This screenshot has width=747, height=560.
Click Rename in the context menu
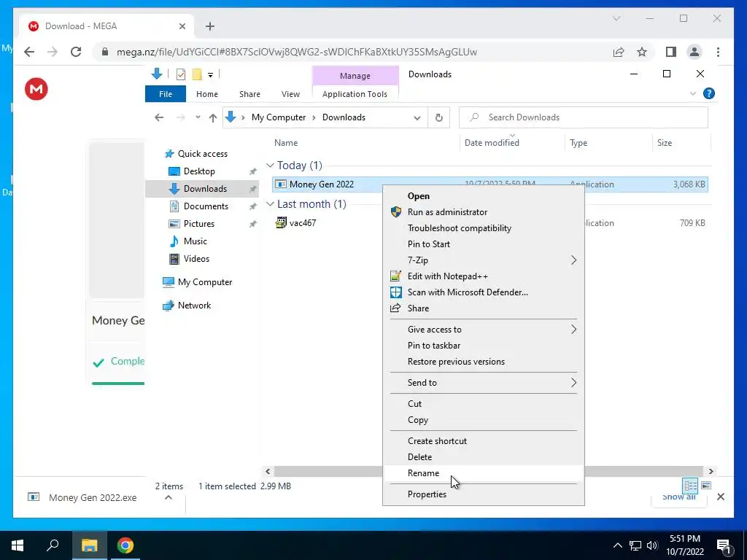tap(483, 472)
